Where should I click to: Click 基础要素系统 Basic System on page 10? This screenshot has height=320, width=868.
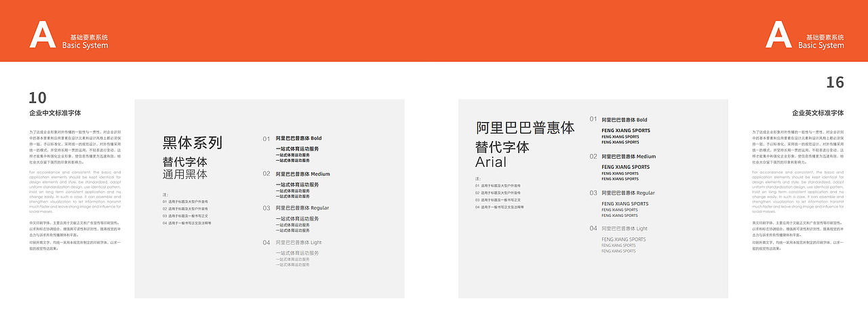[85, 41]
